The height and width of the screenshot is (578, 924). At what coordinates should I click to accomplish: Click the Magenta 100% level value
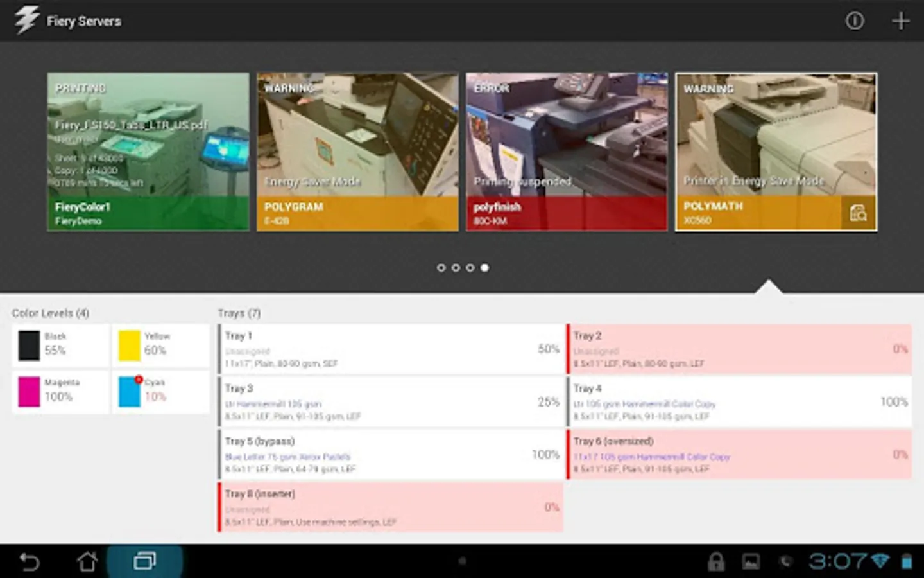(58, 397)
